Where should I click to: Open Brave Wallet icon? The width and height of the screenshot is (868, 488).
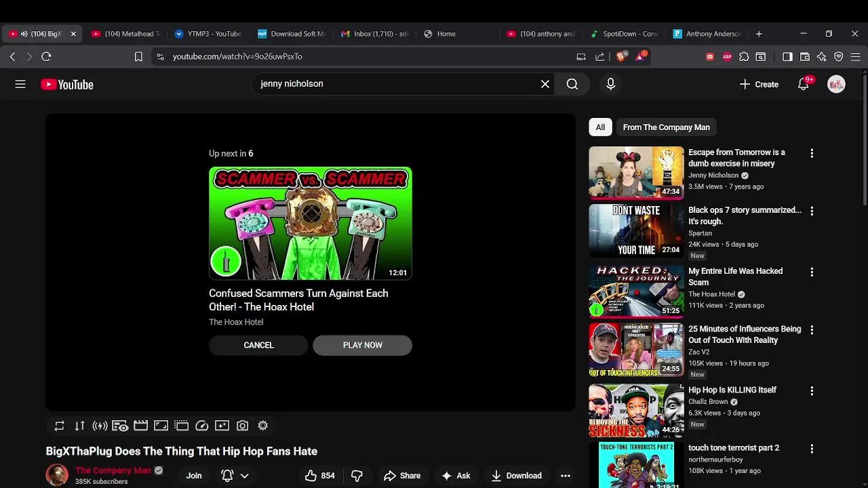click(805, 57)
